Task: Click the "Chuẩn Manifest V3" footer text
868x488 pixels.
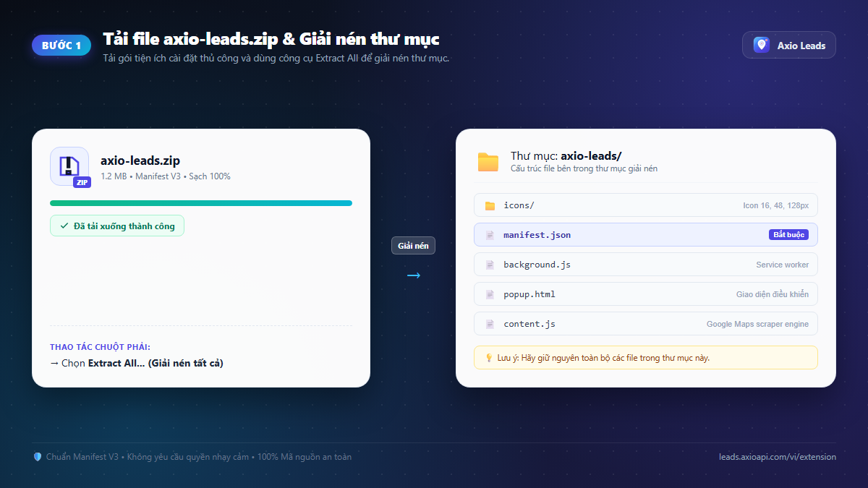Action: tap(82, 457)
